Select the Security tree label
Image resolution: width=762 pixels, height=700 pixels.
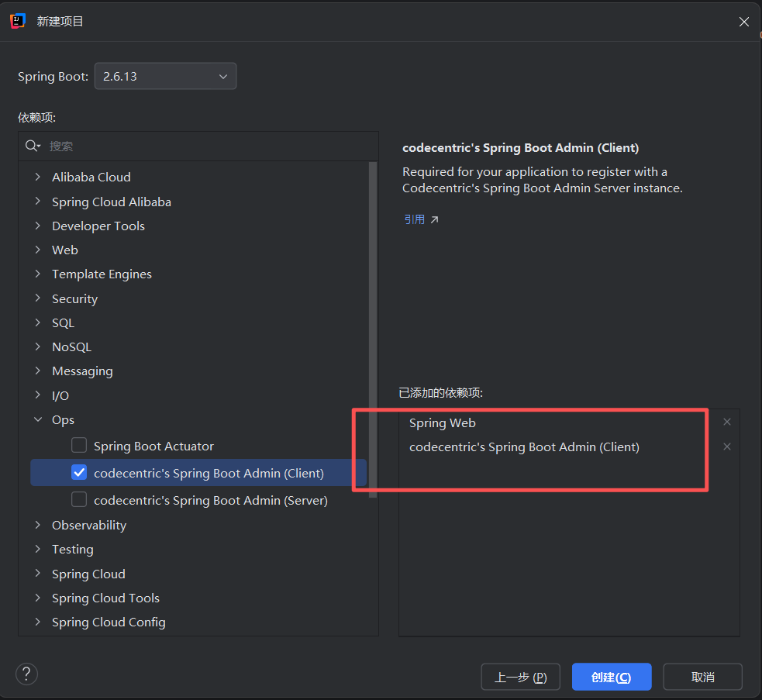coord(75,299)
